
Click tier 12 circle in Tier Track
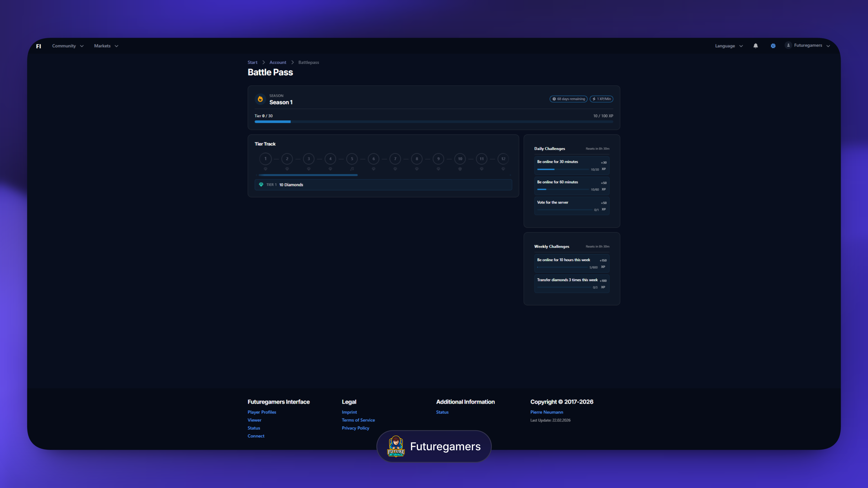point(503,159)
